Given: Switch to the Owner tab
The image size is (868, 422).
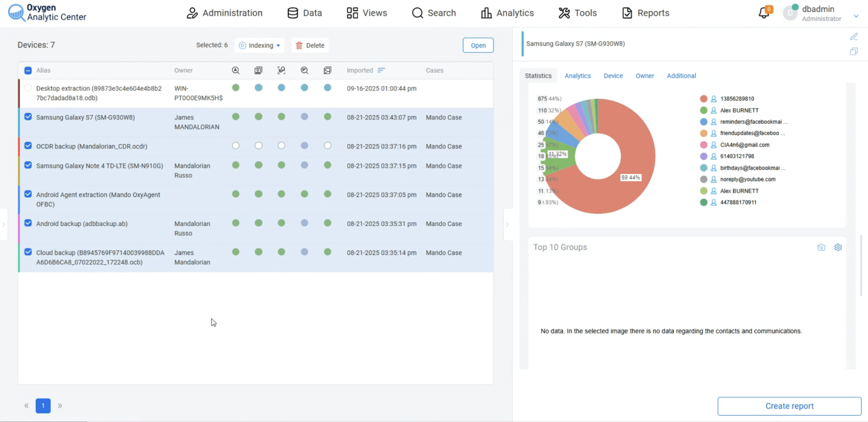Looking at the screenshot, I should click(645, 76).
